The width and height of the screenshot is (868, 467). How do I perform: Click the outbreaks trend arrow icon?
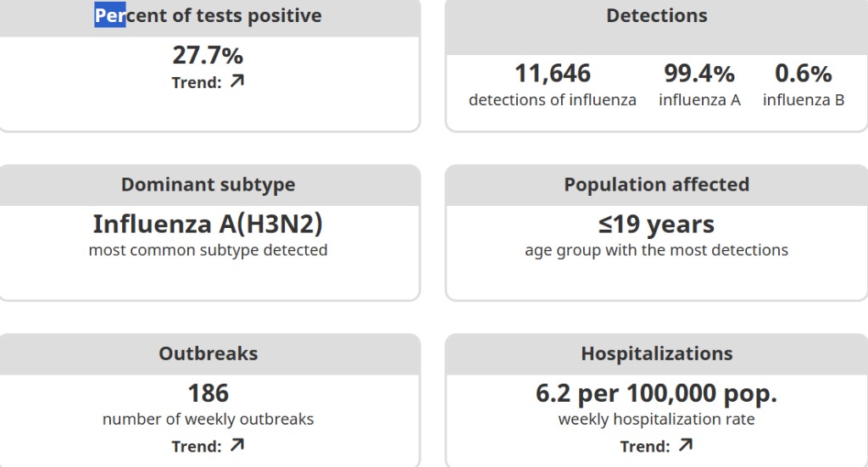click(x=237, y=445)
